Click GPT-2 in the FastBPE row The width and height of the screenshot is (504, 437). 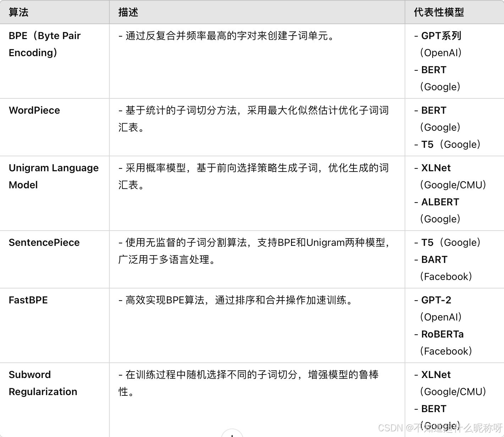click(x=436, y=300)
